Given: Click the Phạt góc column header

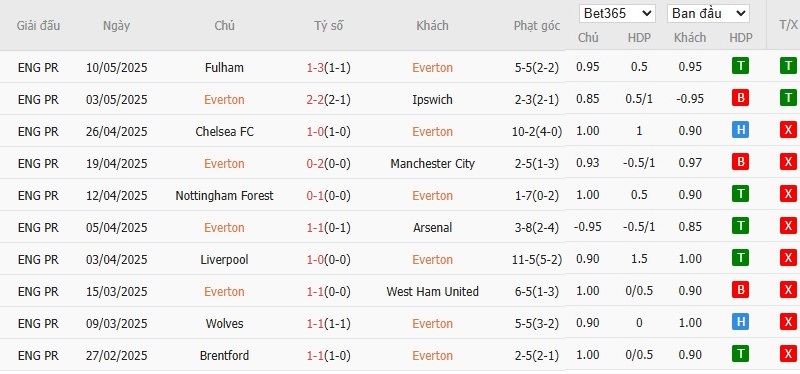Looking at the screenshot, I should 537,26.
